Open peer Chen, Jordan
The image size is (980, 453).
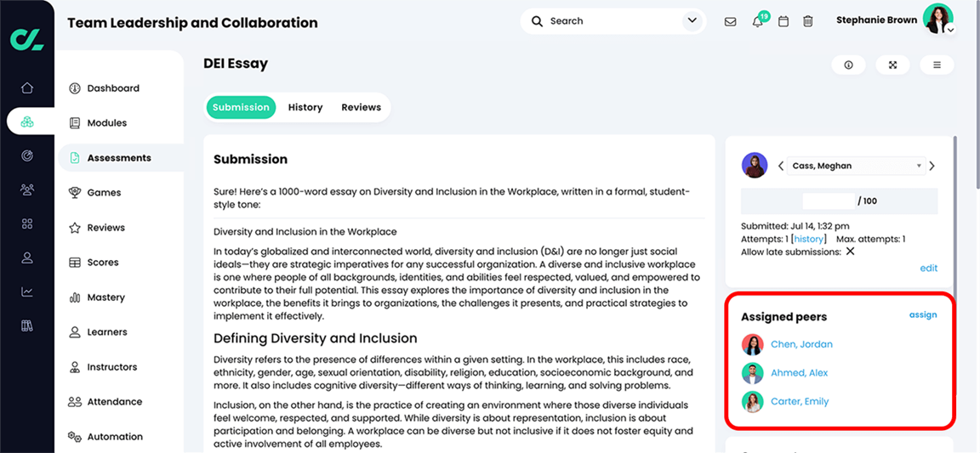tap(801, 344)
